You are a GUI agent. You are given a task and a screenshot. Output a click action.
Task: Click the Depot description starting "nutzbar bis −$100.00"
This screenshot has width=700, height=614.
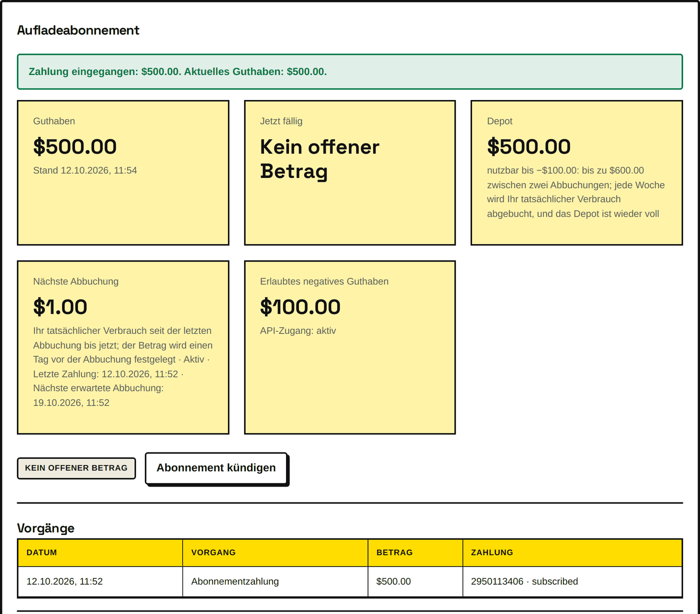point(576,192)
